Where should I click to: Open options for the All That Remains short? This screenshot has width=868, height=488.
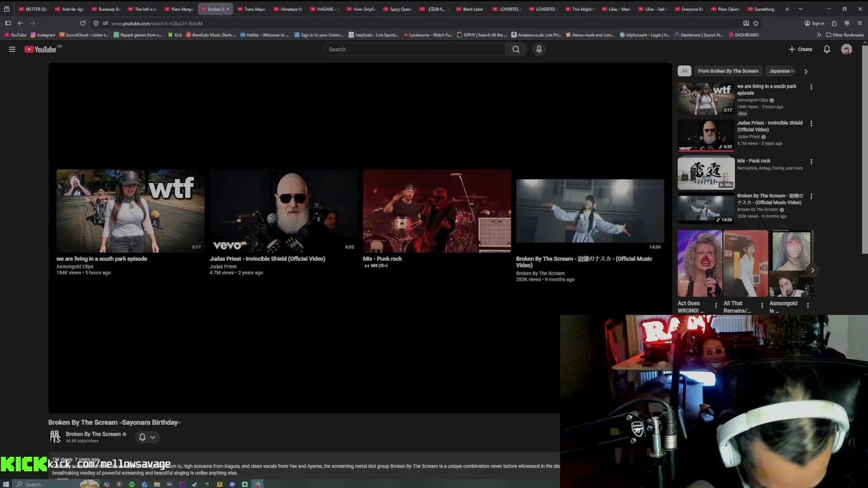coord(762,306)
